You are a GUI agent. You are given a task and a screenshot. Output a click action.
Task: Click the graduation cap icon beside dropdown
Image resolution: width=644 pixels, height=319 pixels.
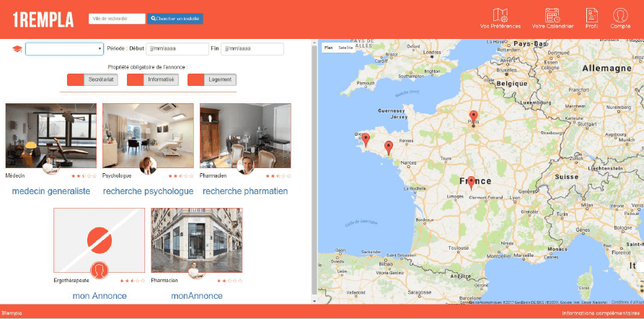click(17, 49)
